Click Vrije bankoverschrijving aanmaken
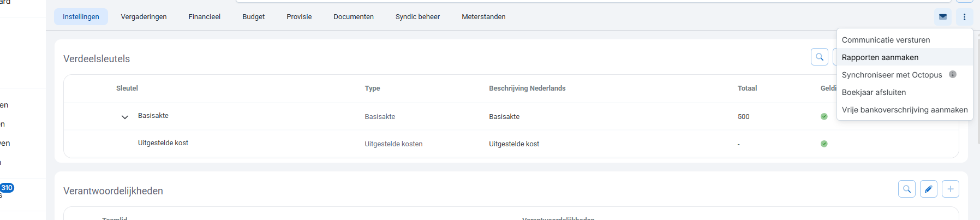The width and height of the screenshot is (980, 220). 904,110
